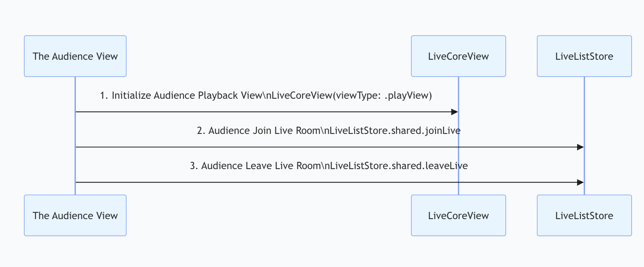This screenshot has width=644, height=267.
Task: Click the arrowhead pointing at the LiveCoreView lifeline
Action: click(455, 112)
